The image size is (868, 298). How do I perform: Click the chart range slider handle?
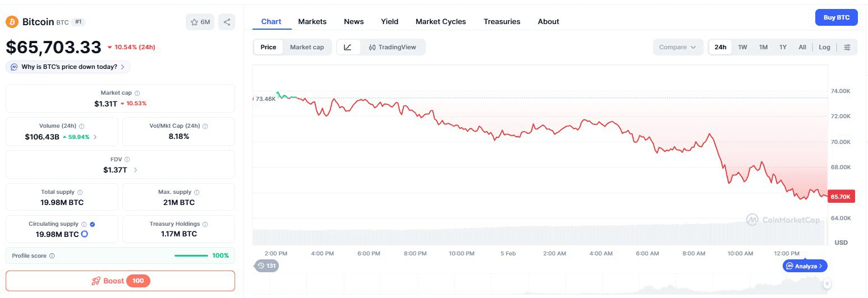coord(826,284)
